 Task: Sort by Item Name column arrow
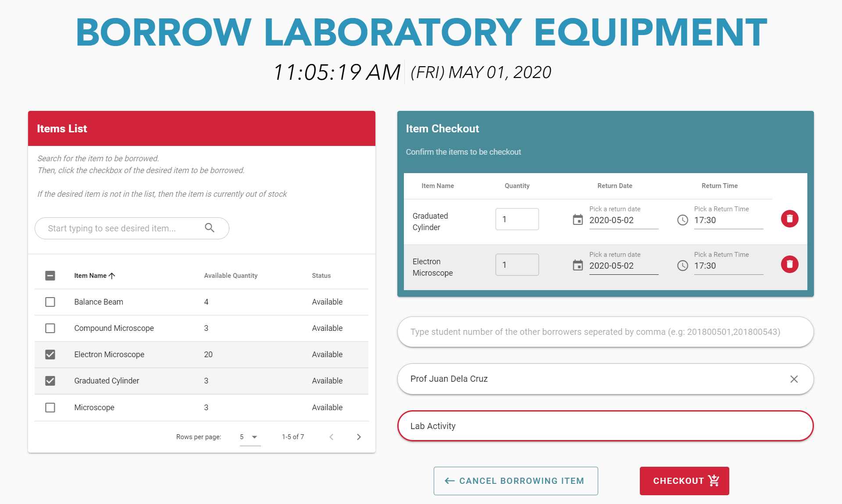click(x=112, y=276)
